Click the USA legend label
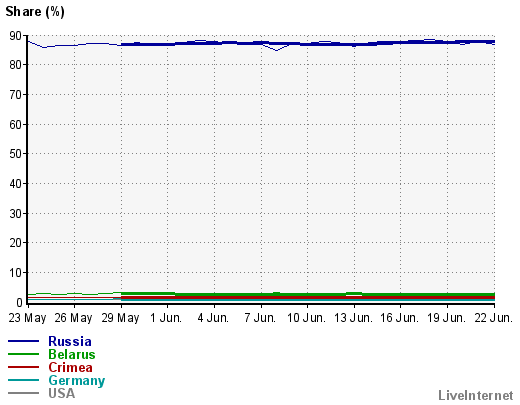The image size is (520, 405). tap(62, 393)
